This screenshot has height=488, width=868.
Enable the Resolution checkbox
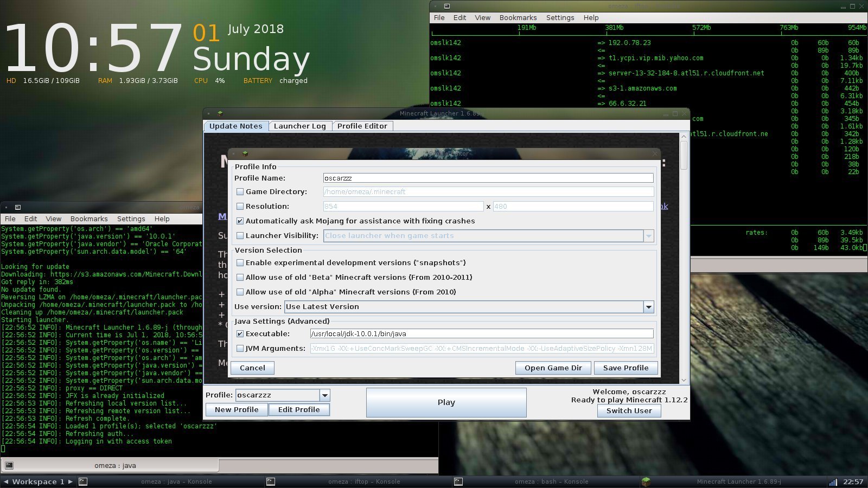240,206
